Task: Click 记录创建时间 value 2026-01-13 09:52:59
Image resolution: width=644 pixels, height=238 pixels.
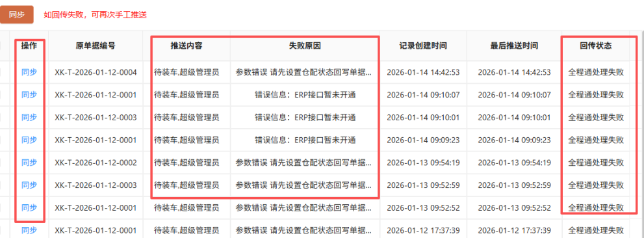Action: pyautogui.click(x=423, y=185)
